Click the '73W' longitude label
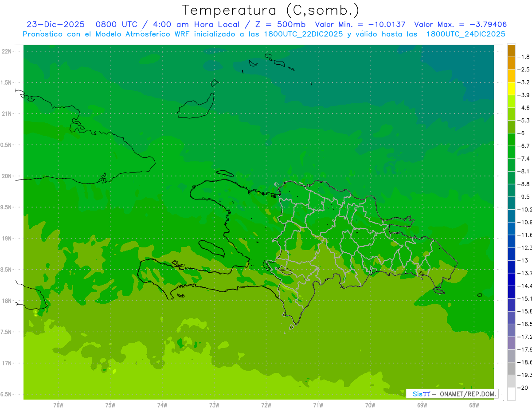The height and width of the screenshot is (411, 532). tap(214, 405)
